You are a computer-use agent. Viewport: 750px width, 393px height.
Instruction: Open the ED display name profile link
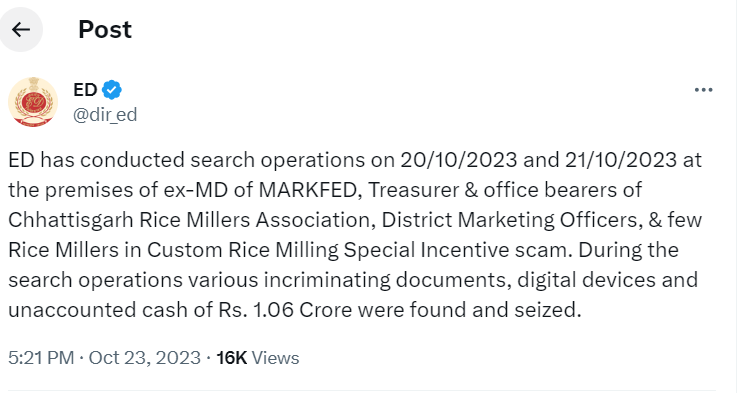[x=85, y=90]
